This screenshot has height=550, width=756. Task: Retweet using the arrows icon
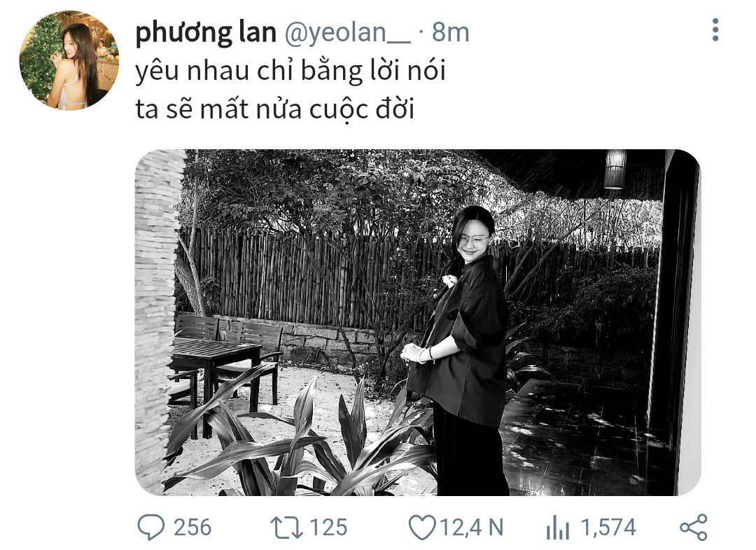286,528
